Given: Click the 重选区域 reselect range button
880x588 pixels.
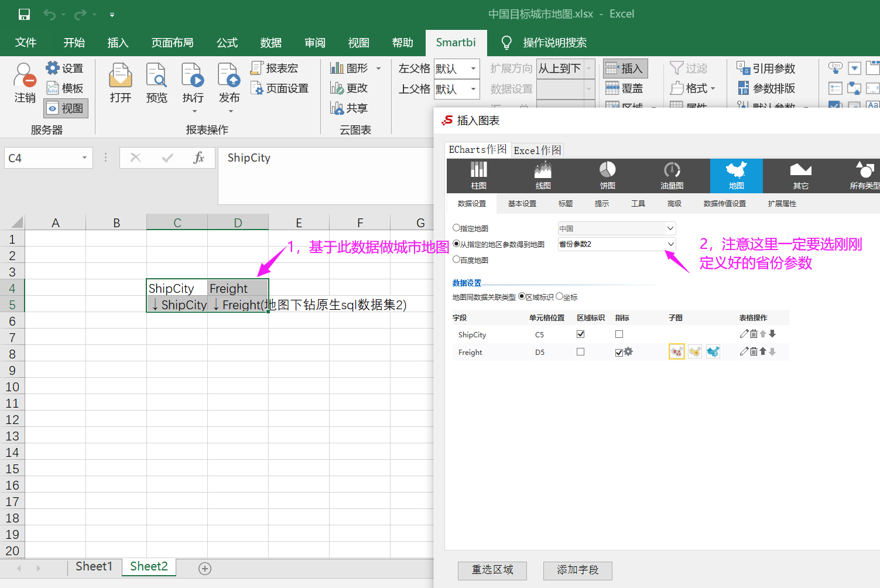Looking at the screenshot, I should 492,570.
